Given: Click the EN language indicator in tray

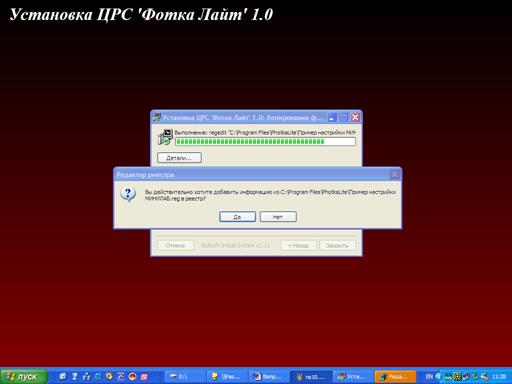Looking at the screenshot, I should point(429,377).
